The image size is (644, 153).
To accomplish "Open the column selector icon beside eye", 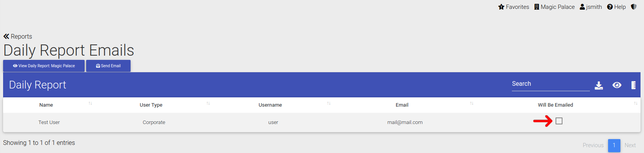I will pyautogui.click(x=634, y=85).
